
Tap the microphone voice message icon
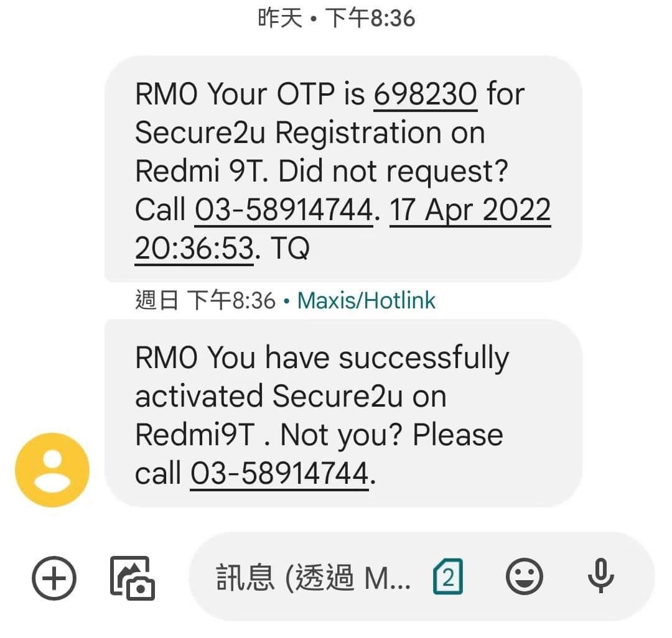[x=600, y=576]
